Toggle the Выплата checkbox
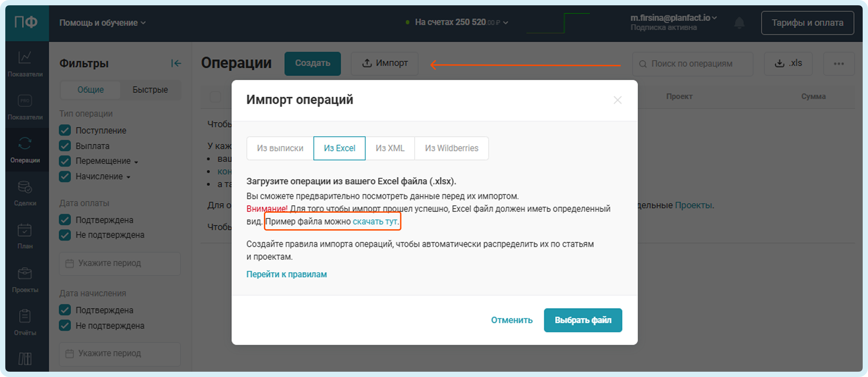 point(65,146)
